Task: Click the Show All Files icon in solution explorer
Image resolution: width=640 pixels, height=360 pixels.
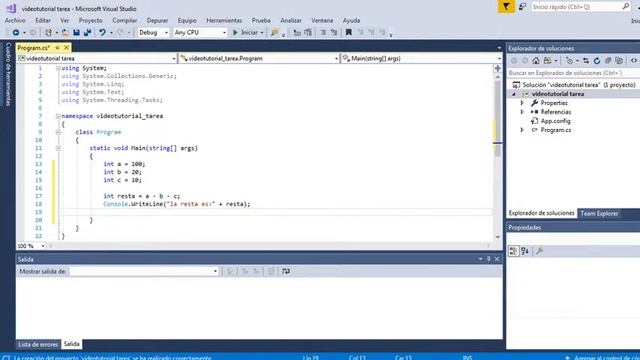Action: (619, 60)
